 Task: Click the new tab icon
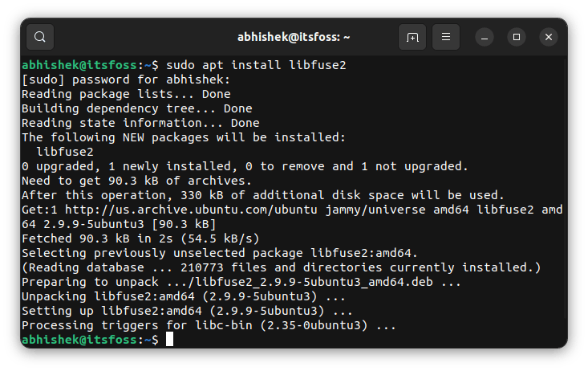412,37
